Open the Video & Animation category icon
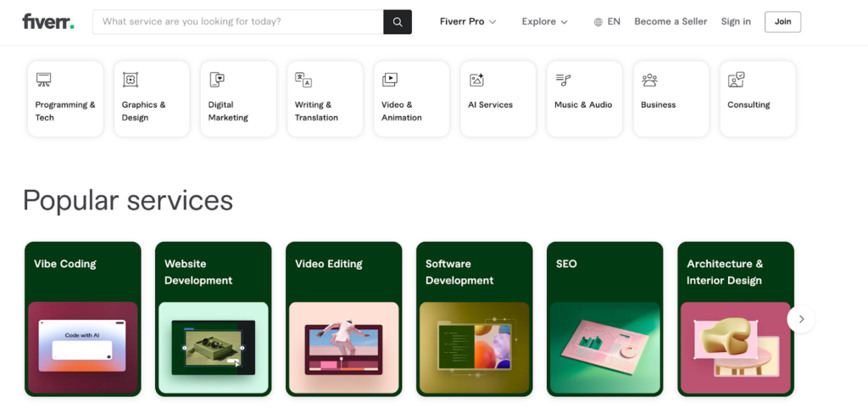Viewport: 868px width, 414px height. pyautogui.click(x=390, y=80)
